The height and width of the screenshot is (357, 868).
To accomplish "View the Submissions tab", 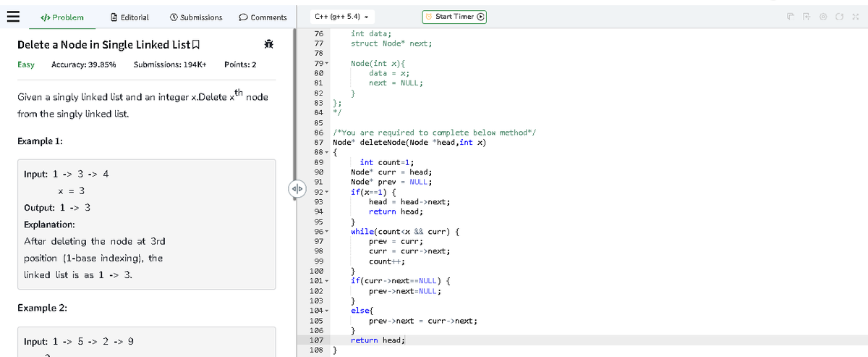I will (196, 17).
